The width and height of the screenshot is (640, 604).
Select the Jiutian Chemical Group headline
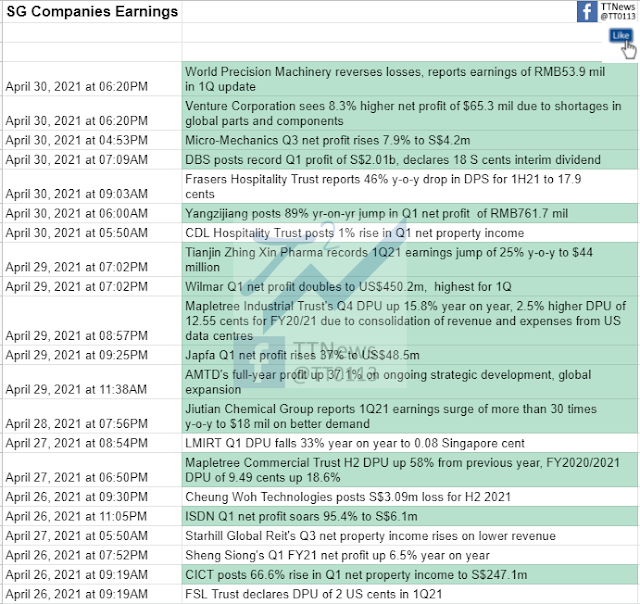[409, 416]
